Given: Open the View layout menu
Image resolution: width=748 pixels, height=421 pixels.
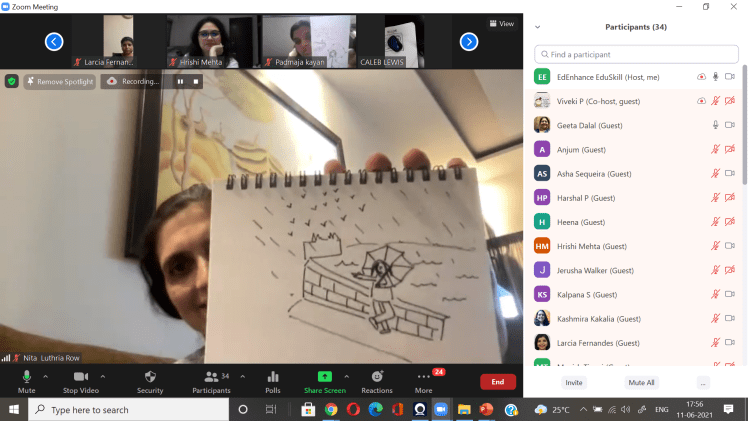Looking at the screenshot, I should [501, 24].
